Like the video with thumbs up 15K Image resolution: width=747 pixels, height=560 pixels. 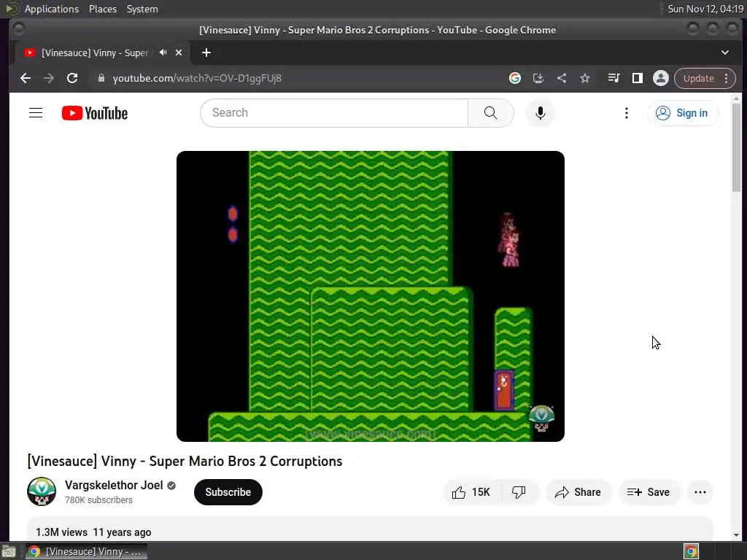click(x=472, y=492)
